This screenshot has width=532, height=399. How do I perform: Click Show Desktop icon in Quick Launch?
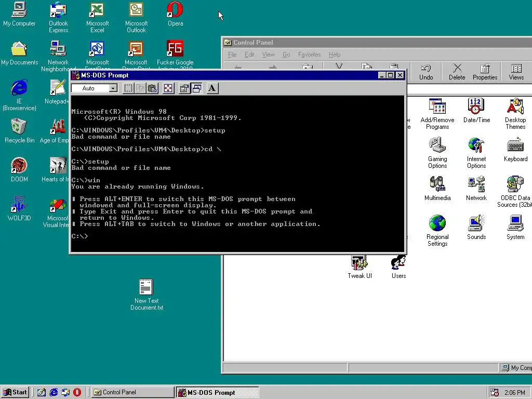pyautogui.click(x=42, y=393)
